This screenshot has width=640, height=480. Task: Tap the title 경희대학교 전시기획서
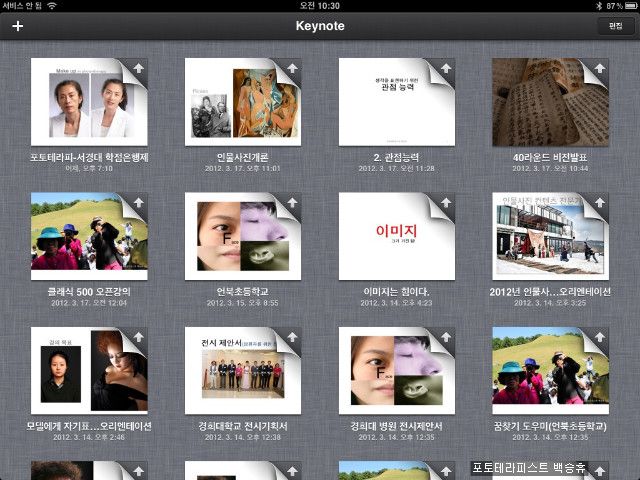click(x=243, y=426)
